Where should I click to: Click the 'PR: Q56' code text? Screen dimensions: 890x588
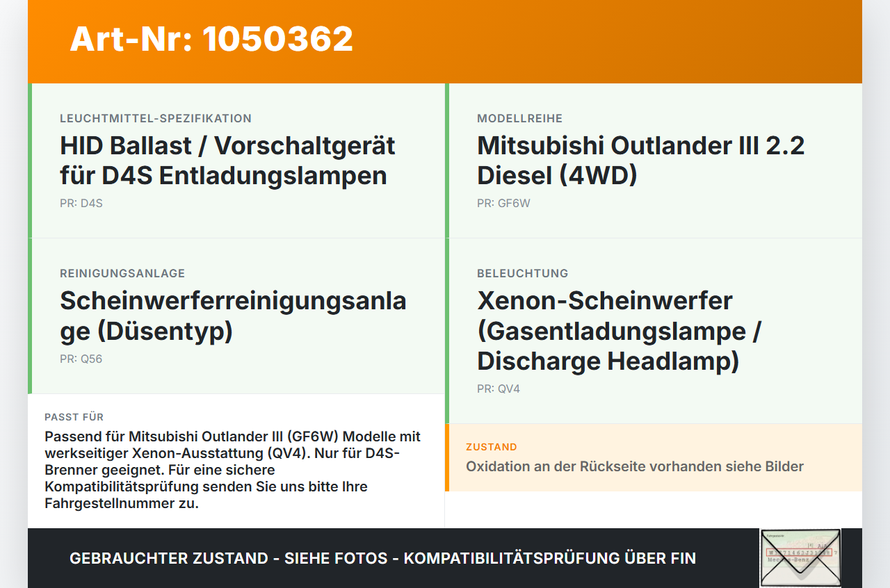[81, 359]
